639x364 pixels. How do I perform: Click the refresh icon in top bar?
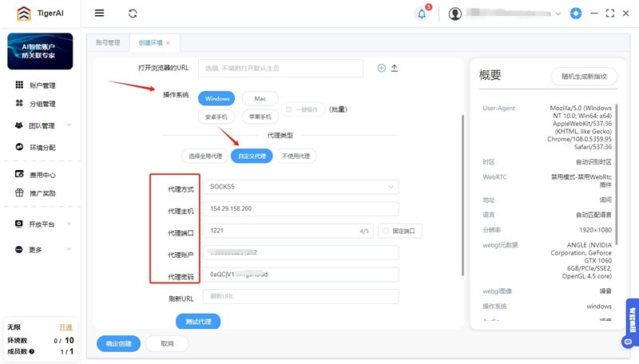pos(133,14)
